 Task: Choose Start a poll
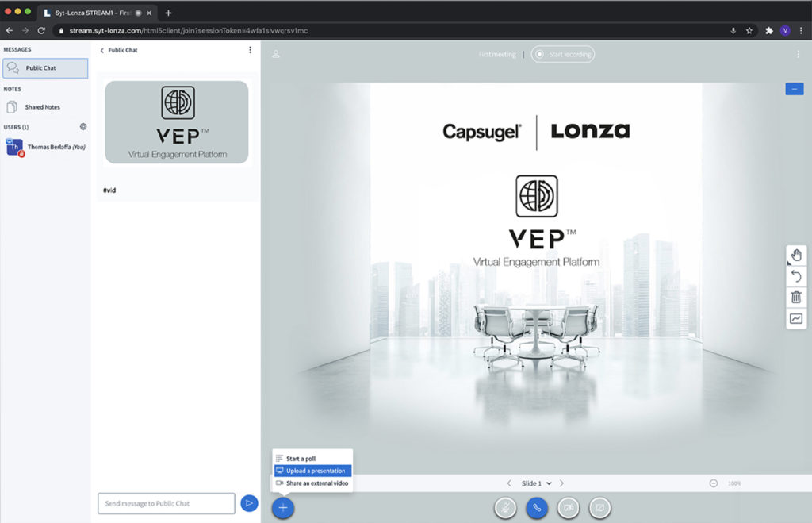coord(312,458)
